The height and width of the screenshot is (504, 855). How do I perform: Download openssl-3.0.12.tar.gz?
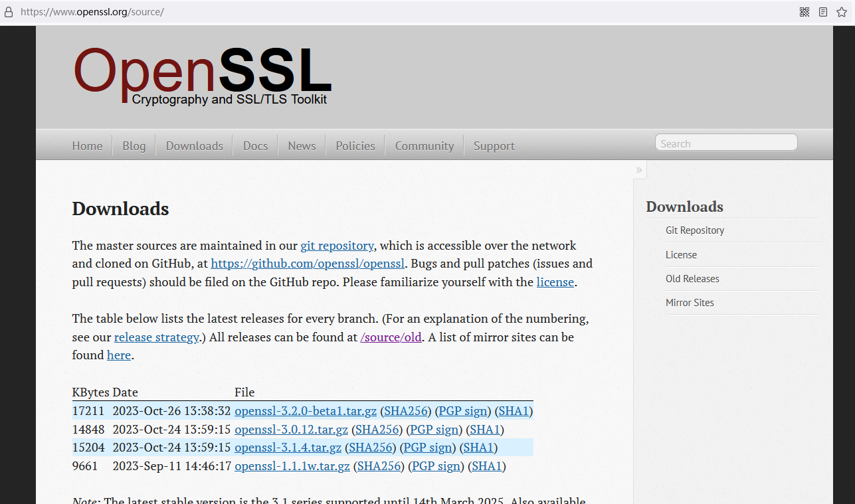pos(291,430)
